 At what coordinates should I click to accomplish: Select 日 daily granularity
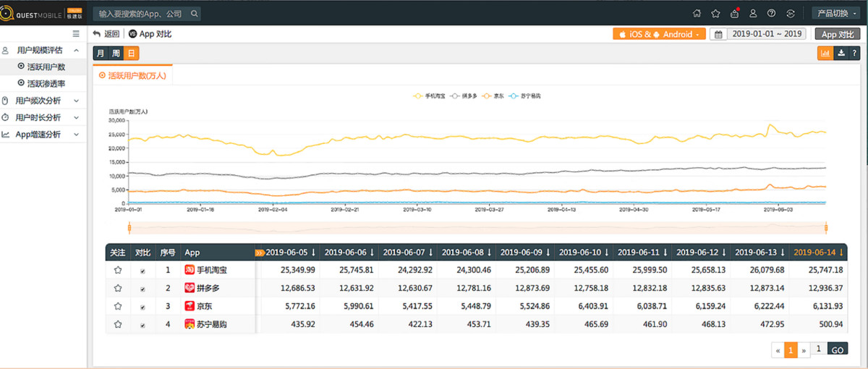[x=131, y=53]
